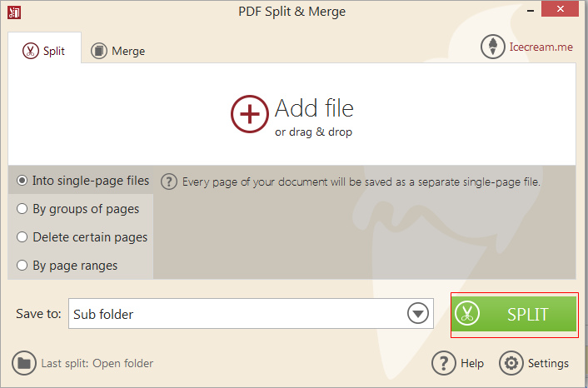
Task: Switch to the Merge tab
Action: coord(117,51)
